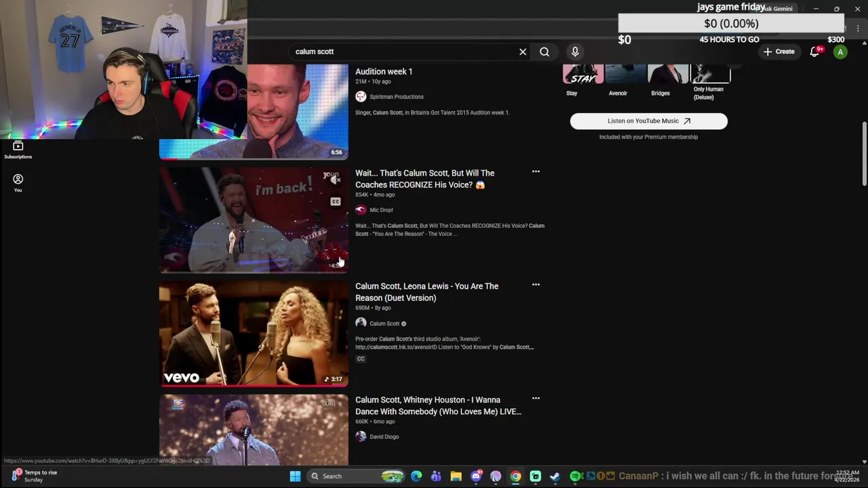This screenshot has height=488, width=868.
Task: Click the Calum Scott channel avatar icon
Action: [361, 323]
